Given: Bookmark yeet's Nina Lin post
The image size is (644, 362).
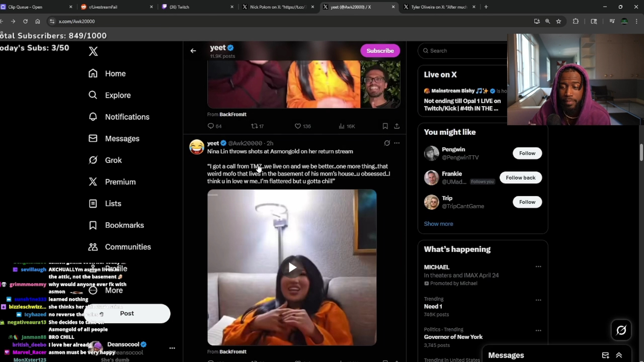Looking at the screenshot, I should point(385,126).
